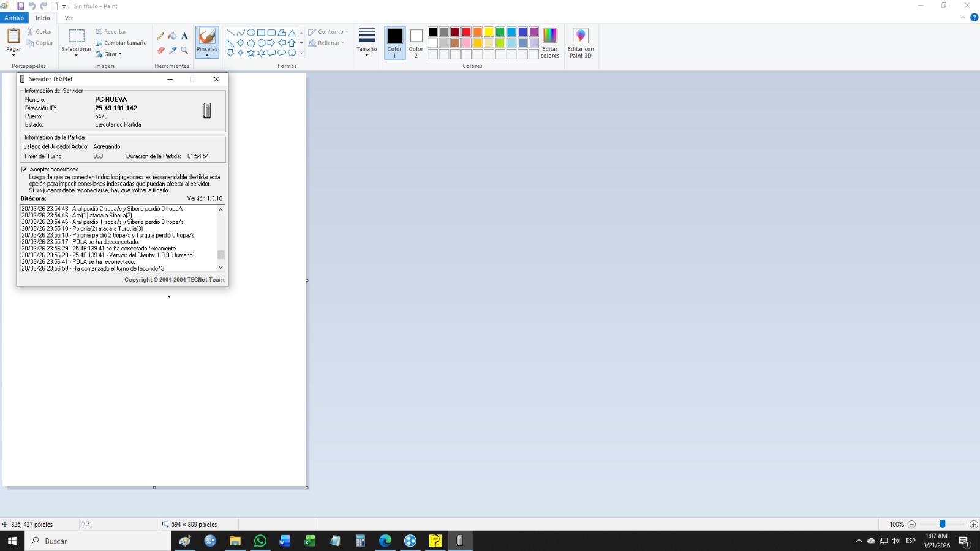Open the Tamaño line size dropdown
980x551 pixels.
tap(367, 43)
